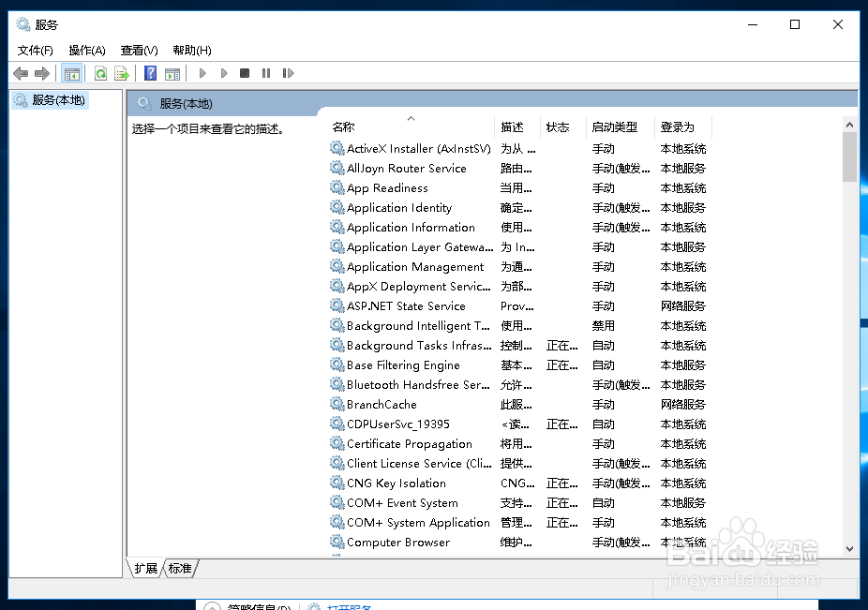Open the 查看(V) menu
The height and width of the screenshot is (610, 868).
[x=139, y=51]
